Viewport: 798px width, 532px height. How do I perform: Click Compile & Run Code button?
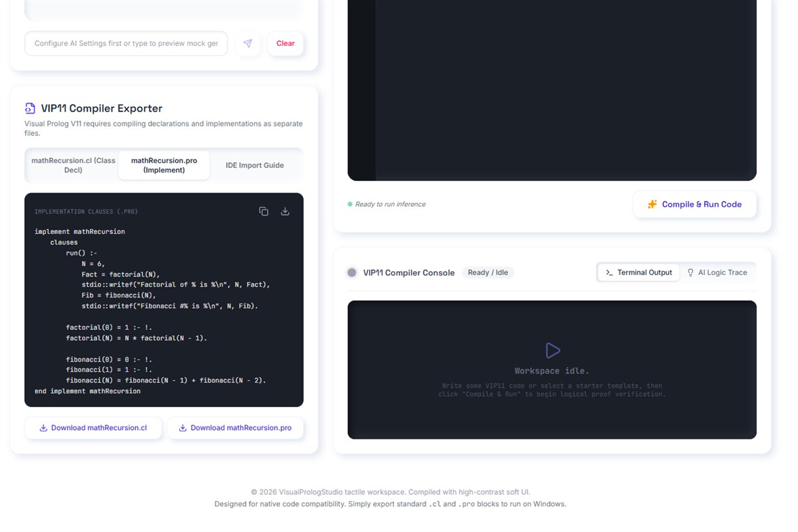pos(695,204)
